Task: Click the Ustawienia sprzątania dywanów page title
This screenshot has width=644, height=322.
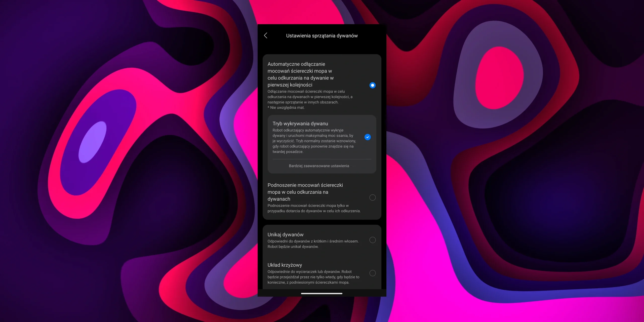Action: coord(322,36)
